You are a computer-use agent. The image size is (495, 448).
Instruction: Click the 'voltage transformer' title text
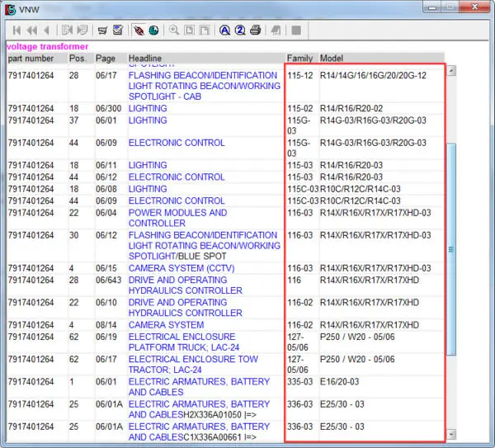(x=47, y=46)
